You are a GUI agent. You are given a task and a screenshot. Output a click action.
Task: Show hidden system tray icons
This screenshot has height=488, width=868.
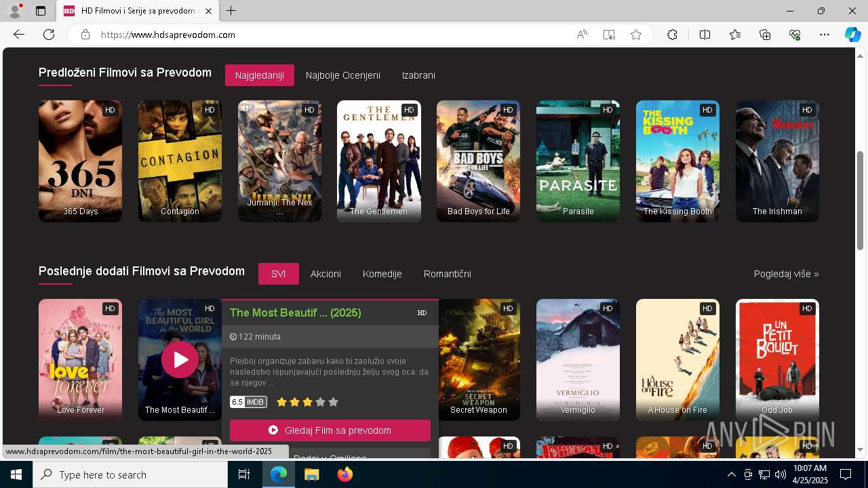(731, 474)
